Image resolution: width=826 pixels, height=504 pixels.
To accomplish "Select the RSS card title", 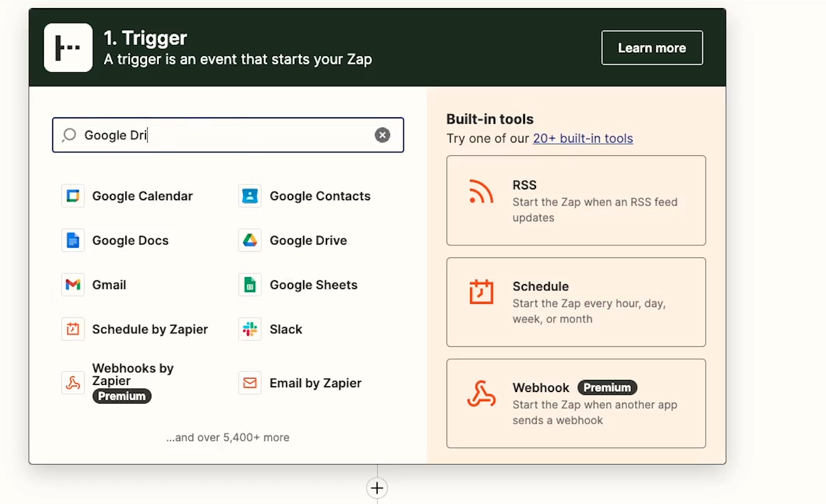I will (x=524, y=185).
